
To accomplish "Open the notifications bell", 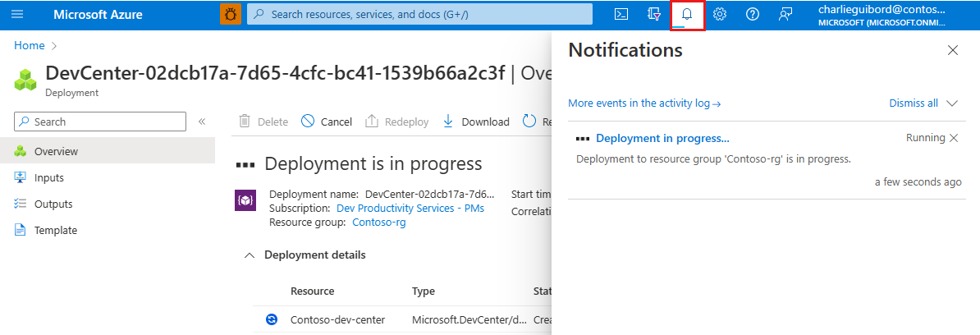I will coord(687,15).
